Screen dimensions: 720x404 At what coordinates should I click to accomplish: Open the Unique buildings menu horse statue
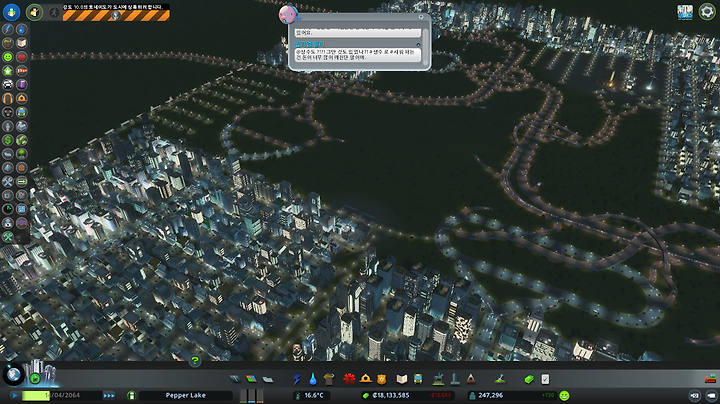[439, 379]
